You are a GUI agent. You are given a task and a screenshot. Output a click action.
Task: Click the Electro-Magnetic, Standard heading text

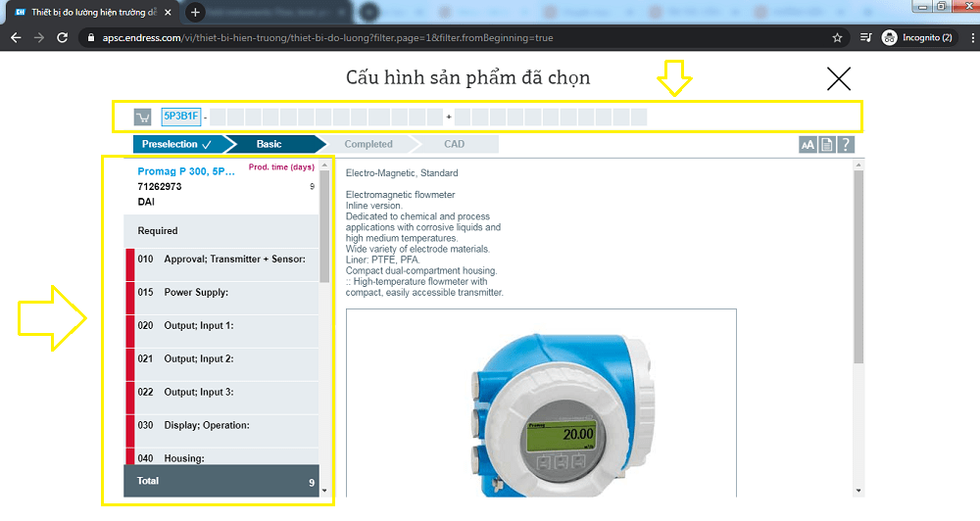click(402, 173)
